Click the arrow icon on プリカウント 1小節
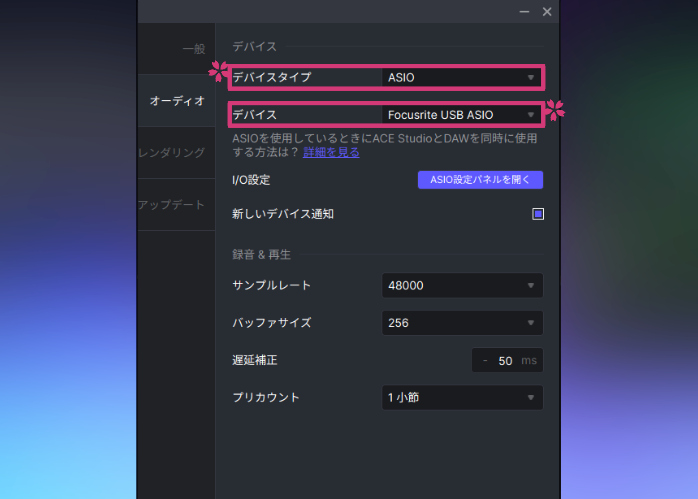 pyautogui.click(x=531, y=398)
